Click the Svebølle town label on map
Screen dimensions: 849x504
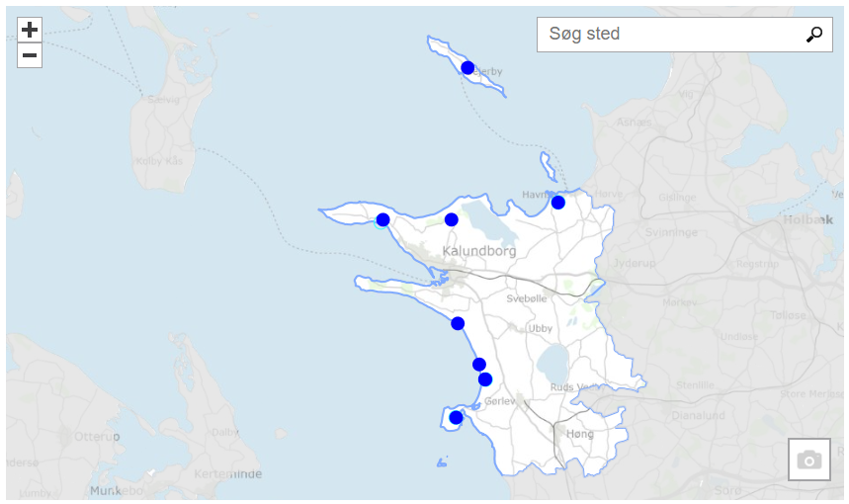[526, 297]
